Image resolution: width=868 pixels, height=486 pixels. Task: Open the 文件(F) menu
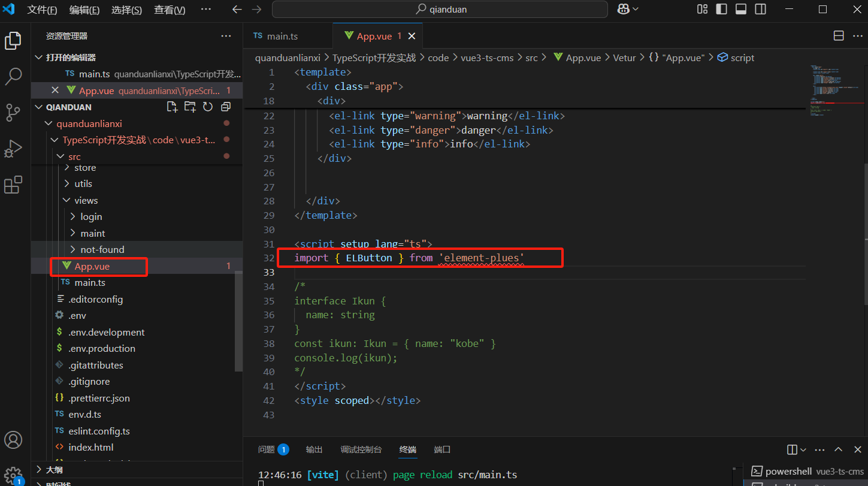pyautogui.click(x=43, y=10)
